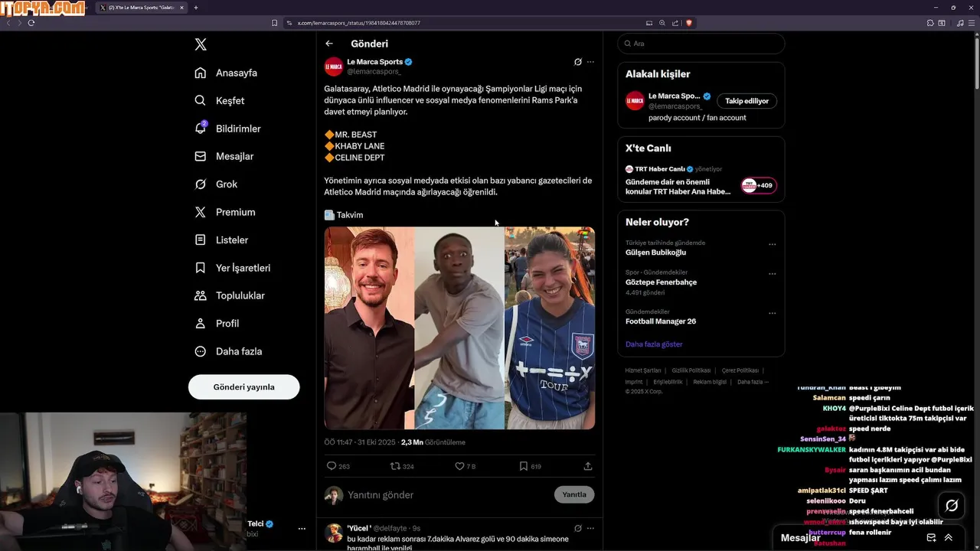Viewport: 980px width, 551px height.
Task: Open the Brave shields icon
Action: coord(689,23)
